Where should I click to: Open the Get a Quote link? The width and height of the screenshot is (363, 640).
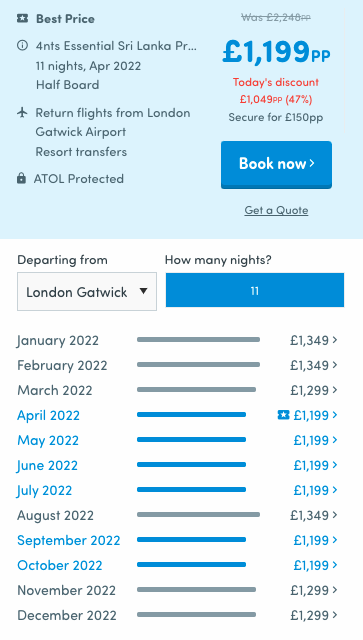click(x=276, y=210)
